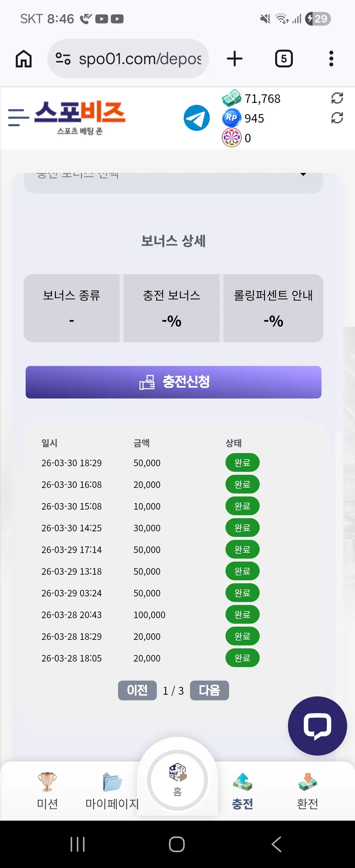Open the hamburger side menu
The image size is (355, 868).
click(x=18, y=118)
